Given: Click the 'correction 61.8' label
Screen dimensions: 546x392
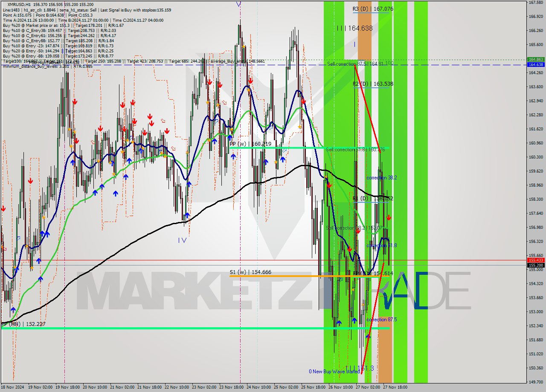Looking at the screenshot, I should (382, 245).
